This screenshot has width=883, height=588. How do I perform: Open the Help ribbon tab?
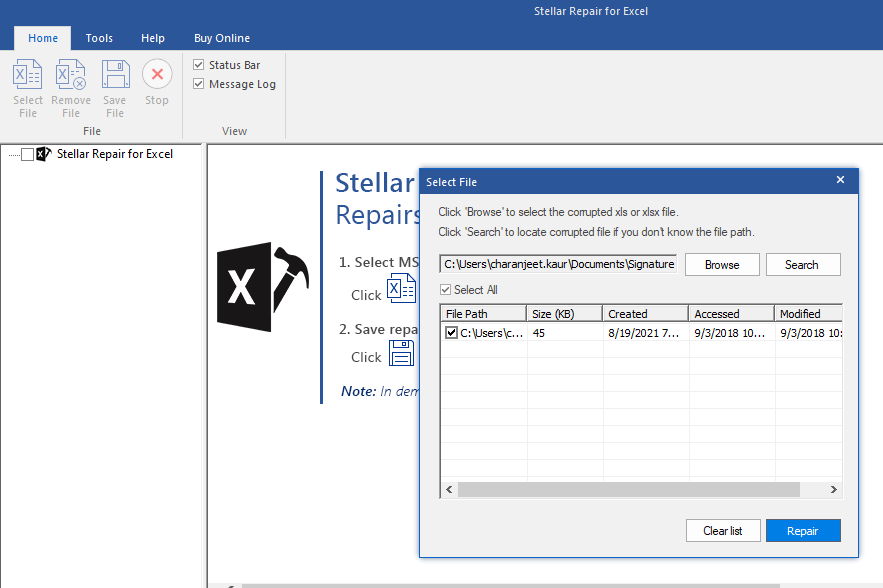tap(153, 38)
